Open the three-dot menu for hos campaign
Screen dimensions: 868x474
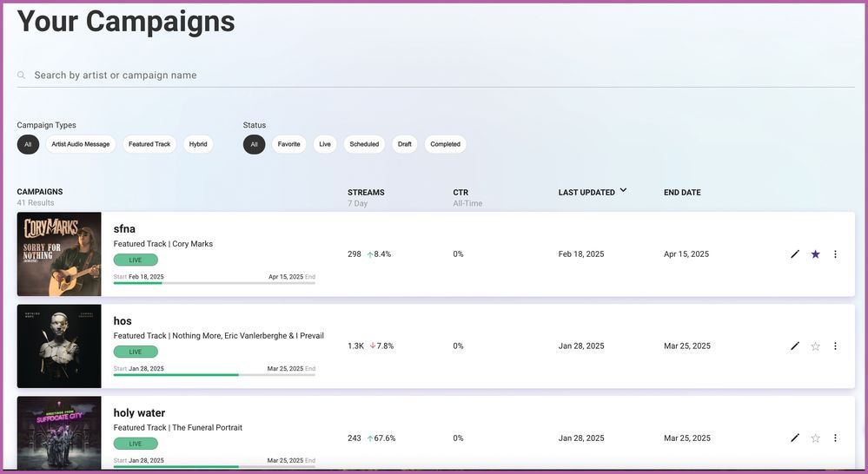pyautogui.click(x=835, y=346)
